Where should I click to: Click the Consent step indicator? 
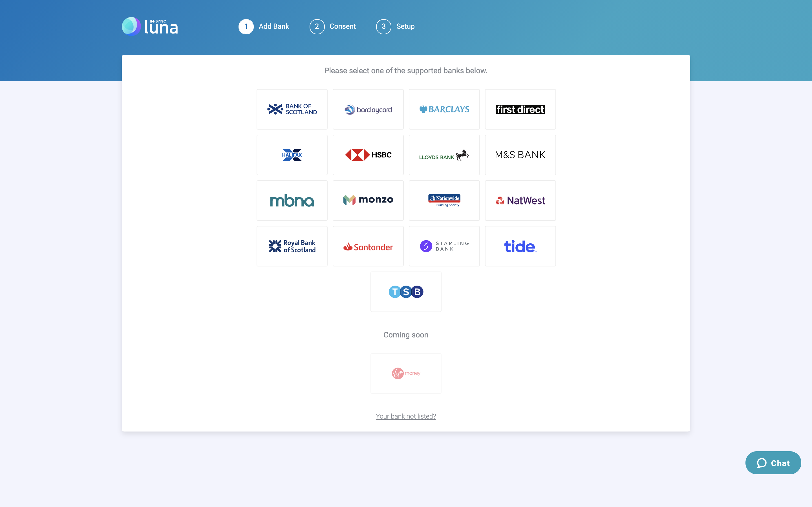pyautogui.click(x=332, y=26)
